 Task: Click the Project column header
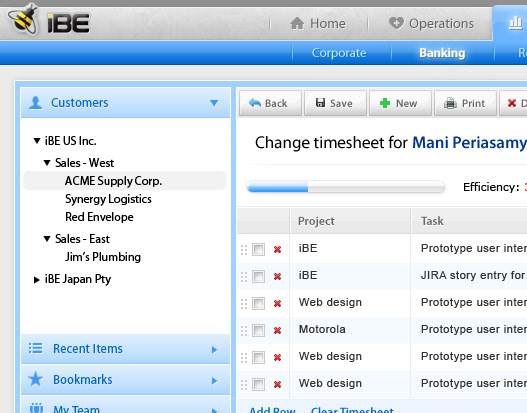(350, 221)
